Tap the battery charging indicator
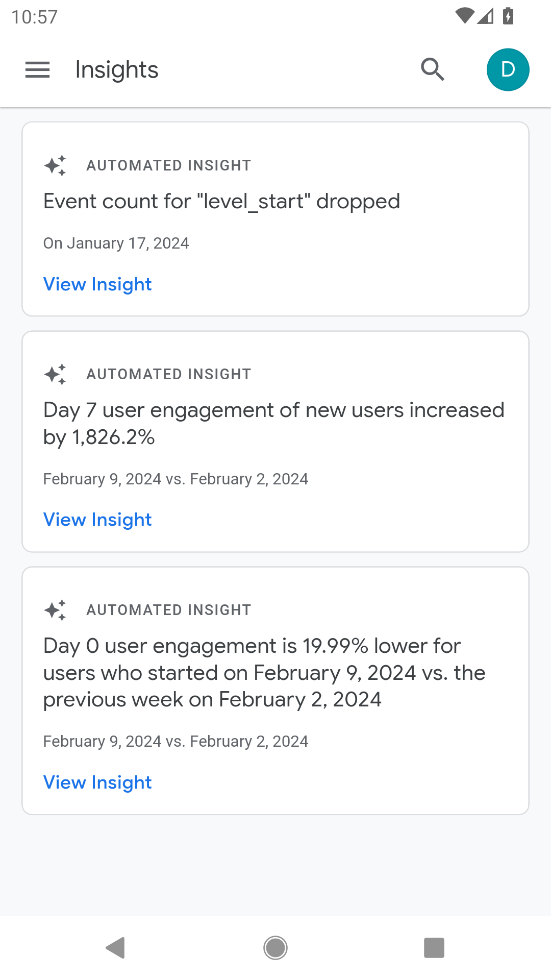 (x=508, y=15)
